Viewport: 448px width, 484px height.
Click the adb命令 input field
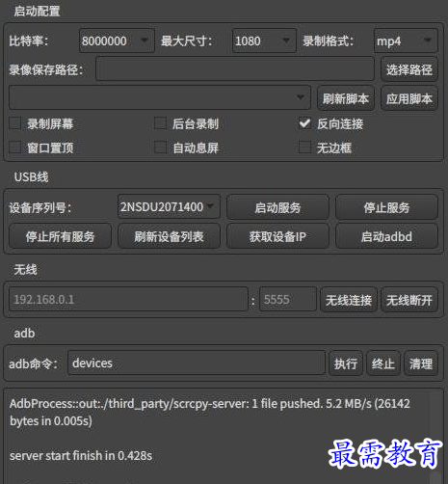coord(197,363)
